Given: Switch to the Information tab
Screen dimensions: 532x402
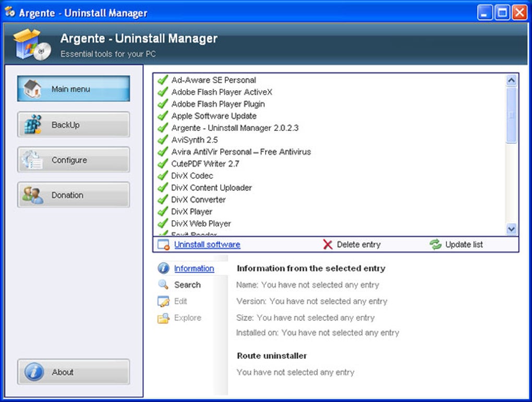Looking at the screenshot, I should [x=194, y=269].
